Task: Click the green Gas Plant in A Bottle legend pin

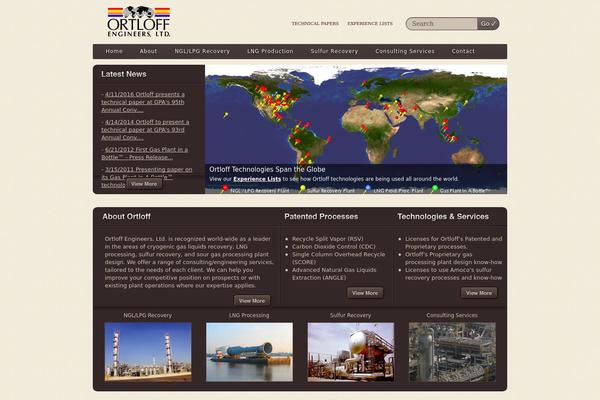Action: [x=434, y=189]
